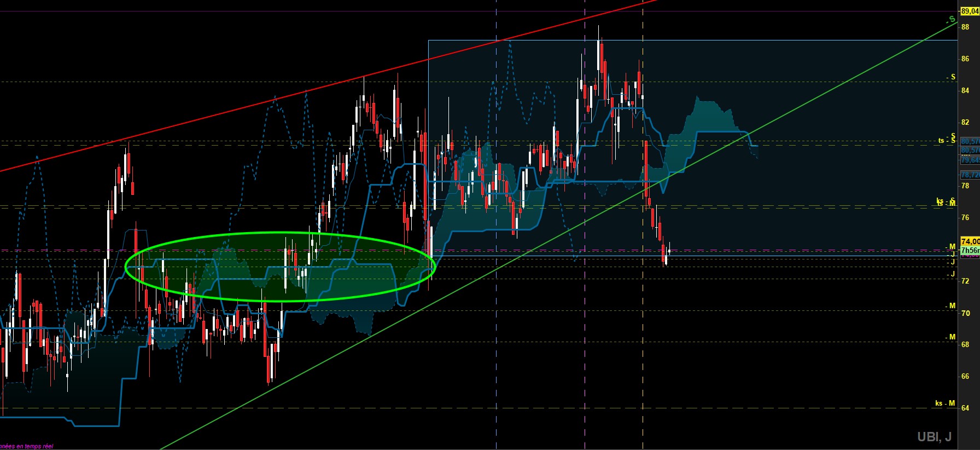
Task: Click the blue 78,72 indicator price label
Action: (970, 175)
